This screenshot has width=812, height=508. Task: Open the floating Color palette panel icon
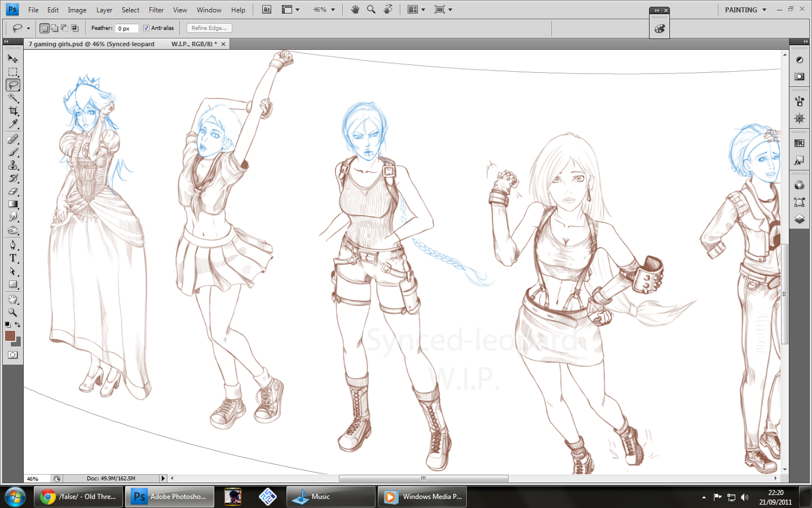pyautogui.click(x=659, y=29)
